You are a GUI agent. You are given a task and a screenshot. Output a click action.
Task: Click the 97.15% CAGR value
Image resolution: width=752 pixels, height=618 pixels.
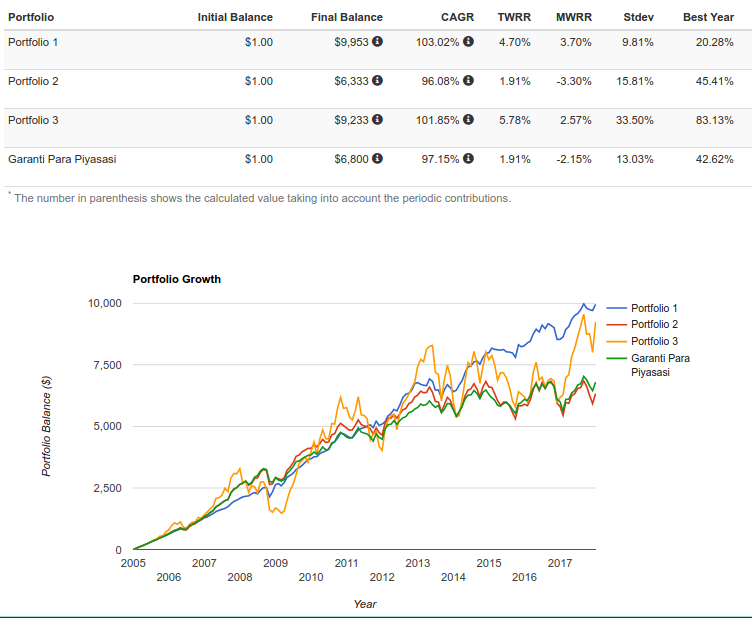(x=440, y=159)
